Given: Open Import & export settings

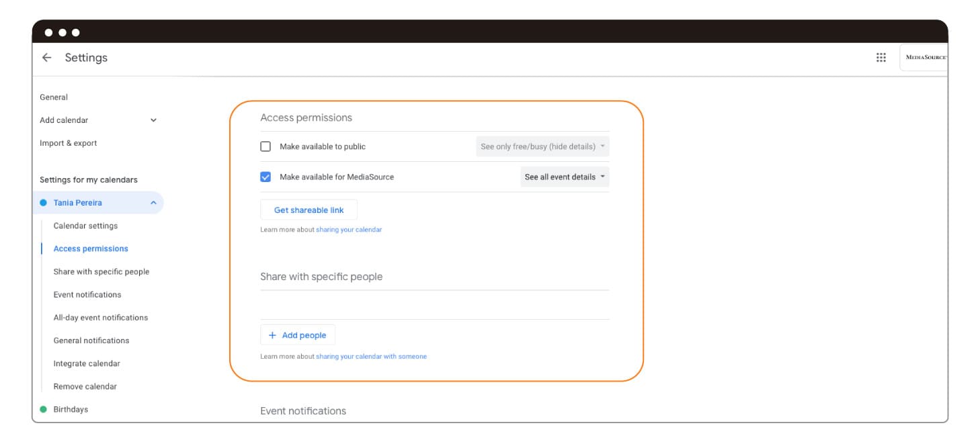Looking at the screenshot, I should [x=68, y=143].
